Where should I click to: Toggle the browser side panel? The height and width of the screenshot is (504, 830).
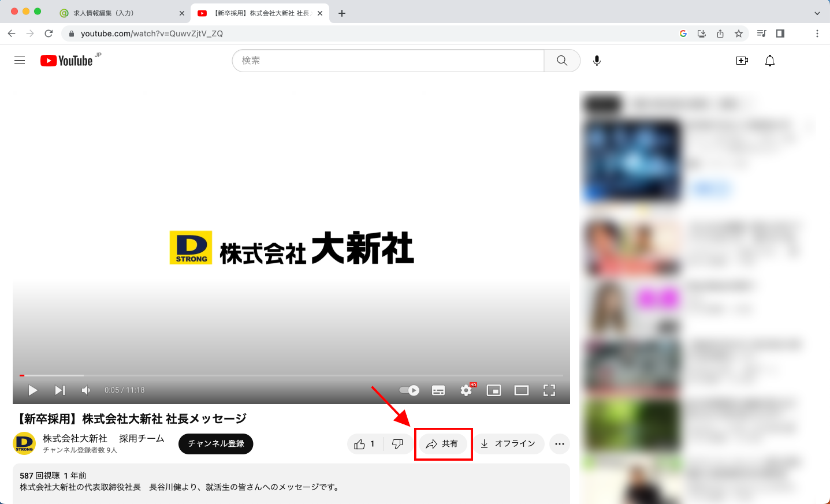(x=780, y=33)
